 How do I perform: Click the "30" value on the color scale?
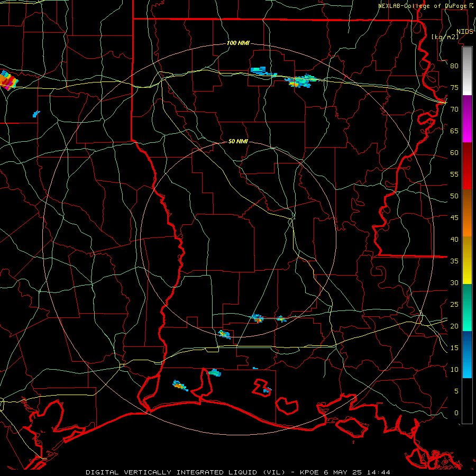tap(454, 282)
